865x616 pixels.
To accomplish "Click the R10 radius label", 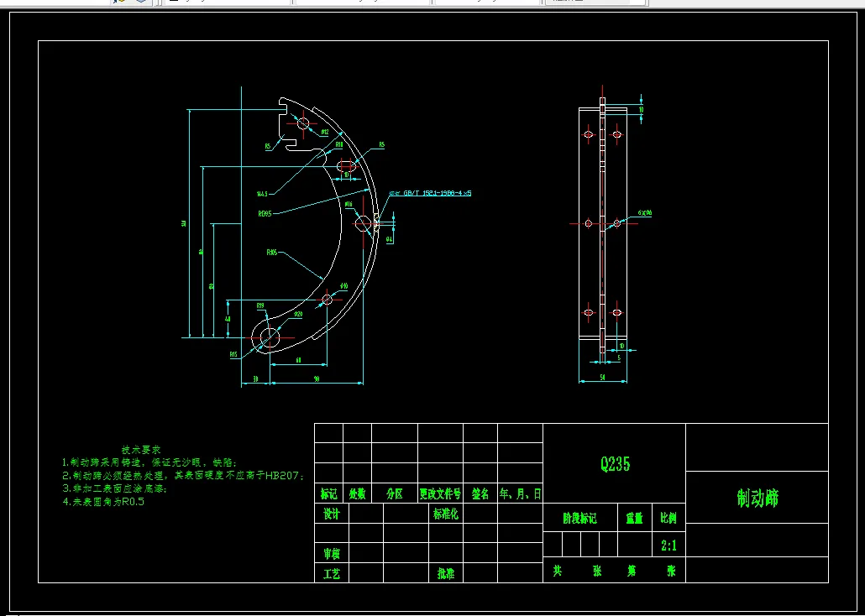I will tap(340, 144).
